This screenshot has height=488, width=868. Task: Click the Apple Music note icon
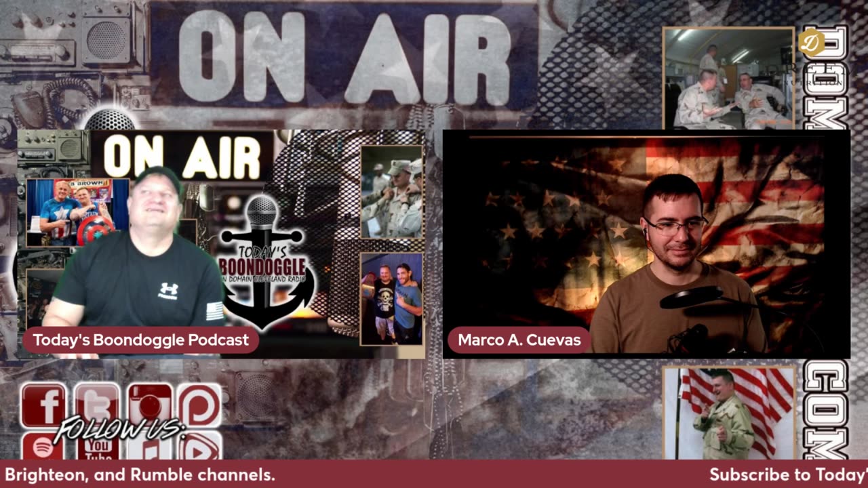click(x=149, y=446)
